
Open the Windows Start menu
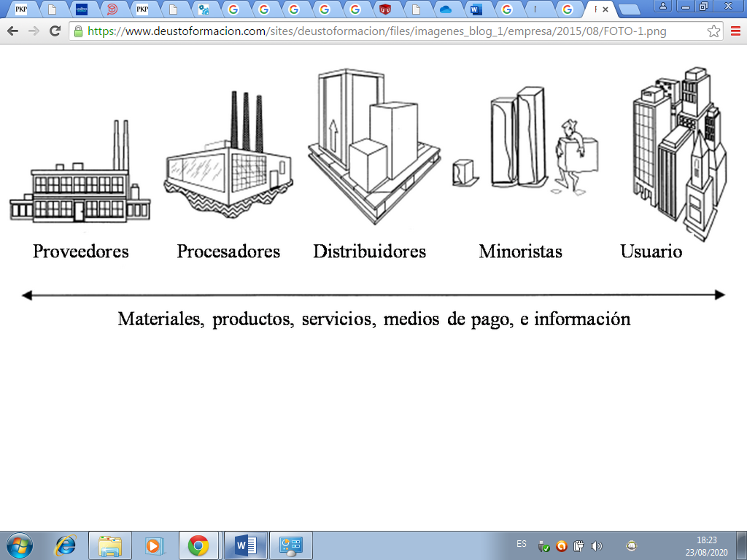click(x=18, y=545)
